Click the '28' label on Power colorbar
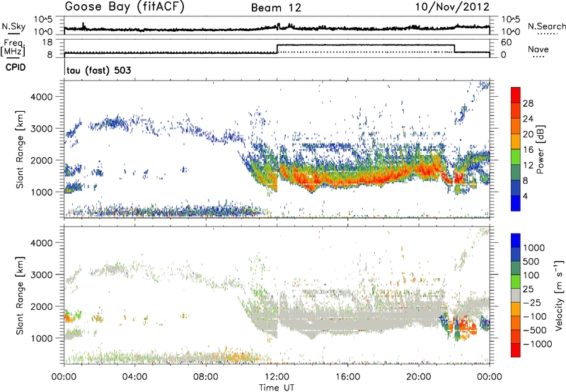Viewport: 566px width, 392px height. [528, 103]
